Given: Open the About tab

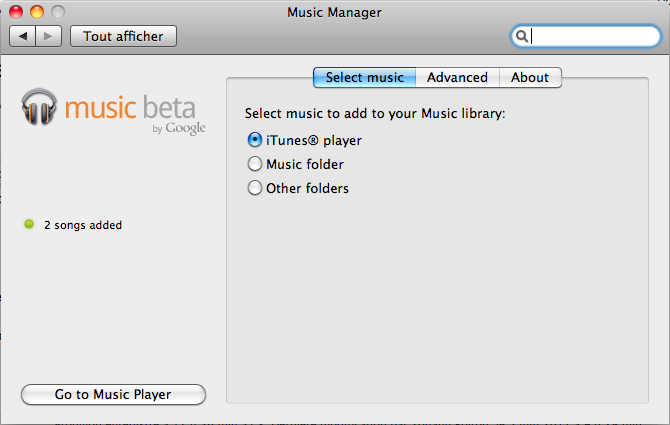Looking at the screenshot, I should click(x=530, y=77).
